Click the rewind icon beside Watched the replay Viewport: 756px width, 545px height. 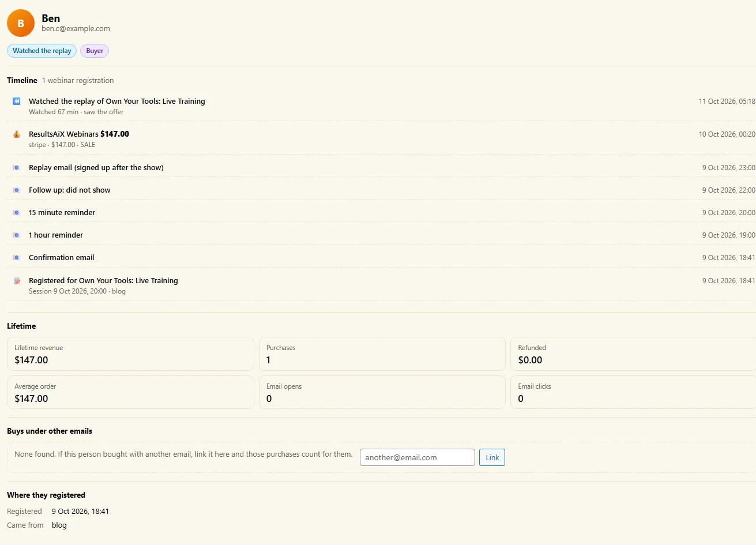pyautogui.click(x=17, y=101)
